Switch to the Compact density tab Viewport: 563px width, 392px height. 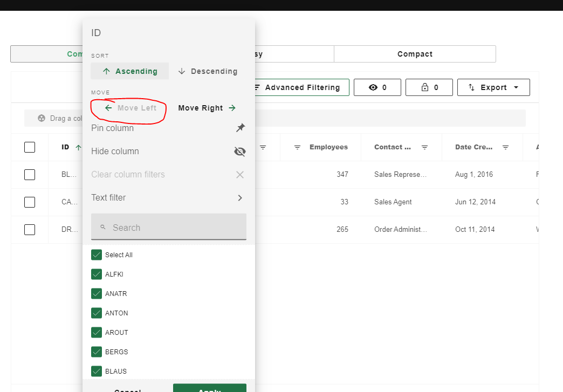[x=415, y=54]
